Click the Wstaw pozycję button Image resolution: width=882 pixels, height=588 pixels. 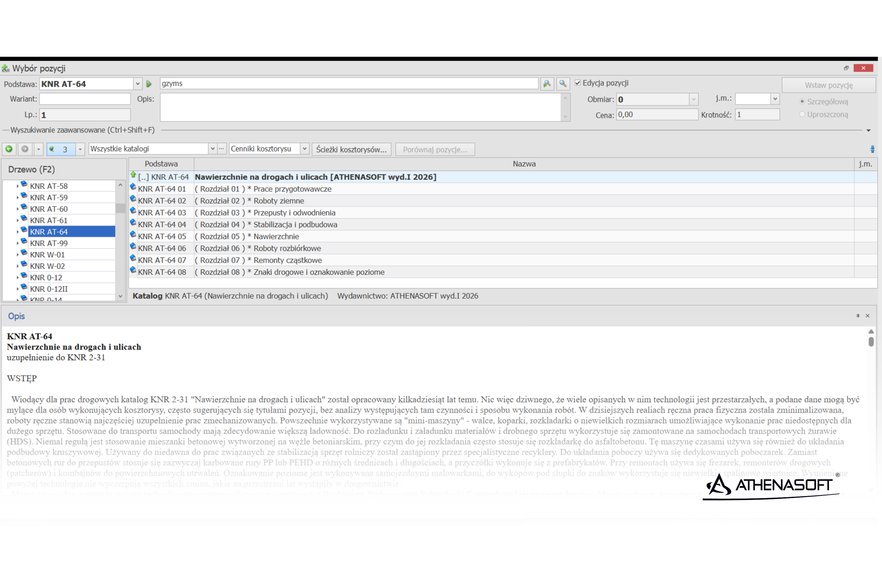(829, 85)
